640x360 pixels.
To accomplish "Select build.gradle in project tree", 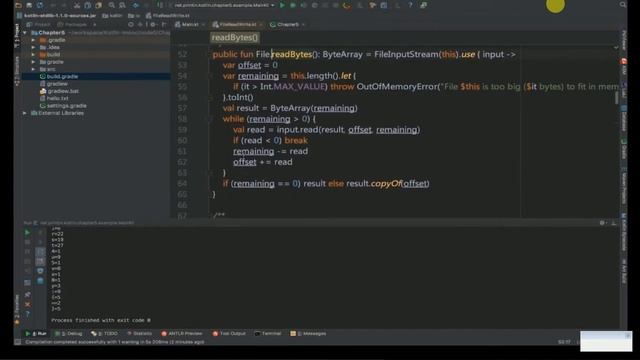I will coord(62,76).
